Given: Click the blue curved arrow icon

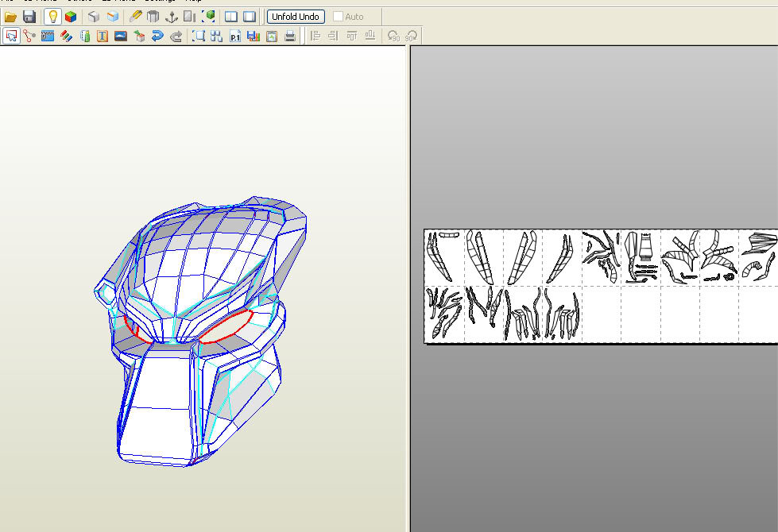Looking at the screenshot, I should click(157, 37).
